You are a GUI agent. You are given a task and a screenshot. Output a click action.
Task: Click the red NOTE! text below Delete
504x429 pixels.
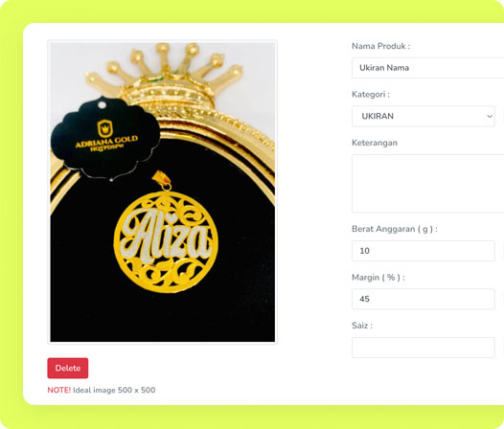tap(58, 390)
